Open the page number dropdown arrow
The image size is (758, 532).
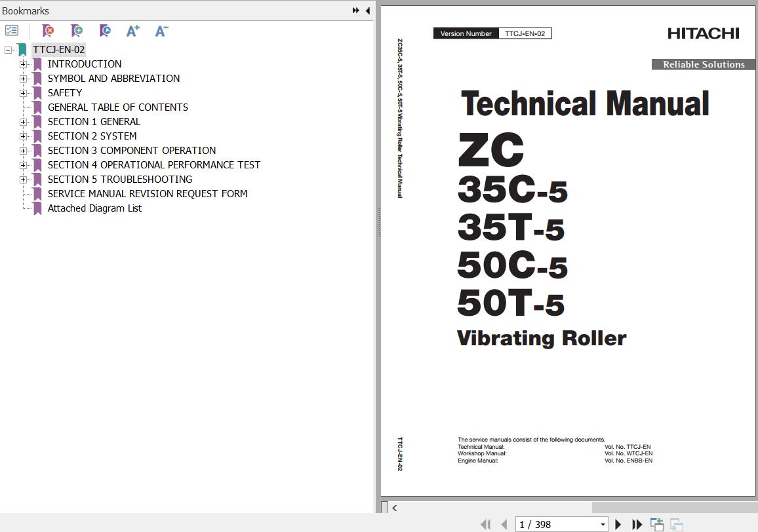tap(603, 524)
